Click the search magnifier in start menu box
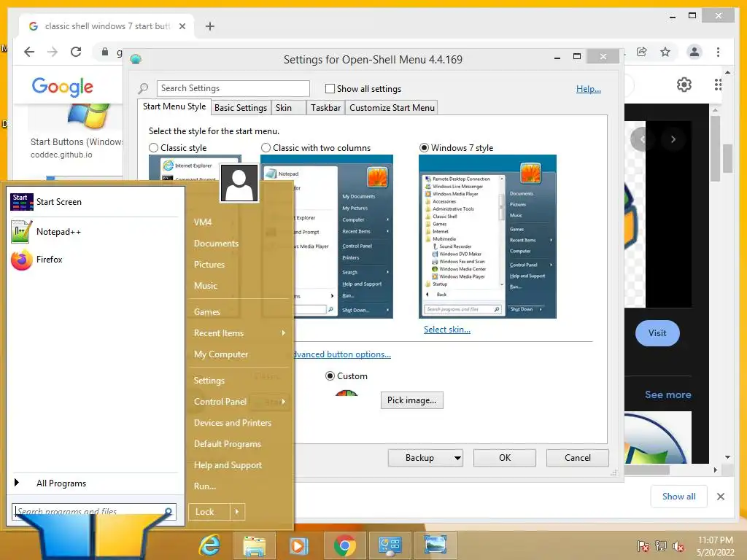The height and width of the screenshot is (560, 747). 169,511
